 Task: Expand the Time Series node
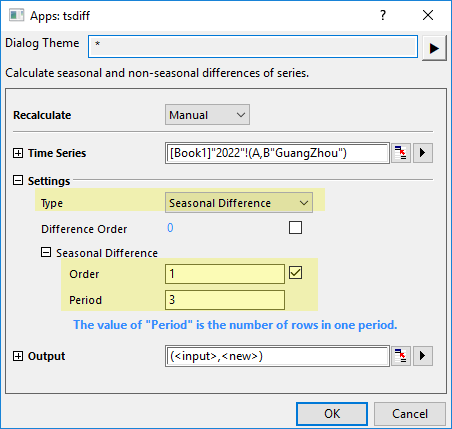(18, 153)
